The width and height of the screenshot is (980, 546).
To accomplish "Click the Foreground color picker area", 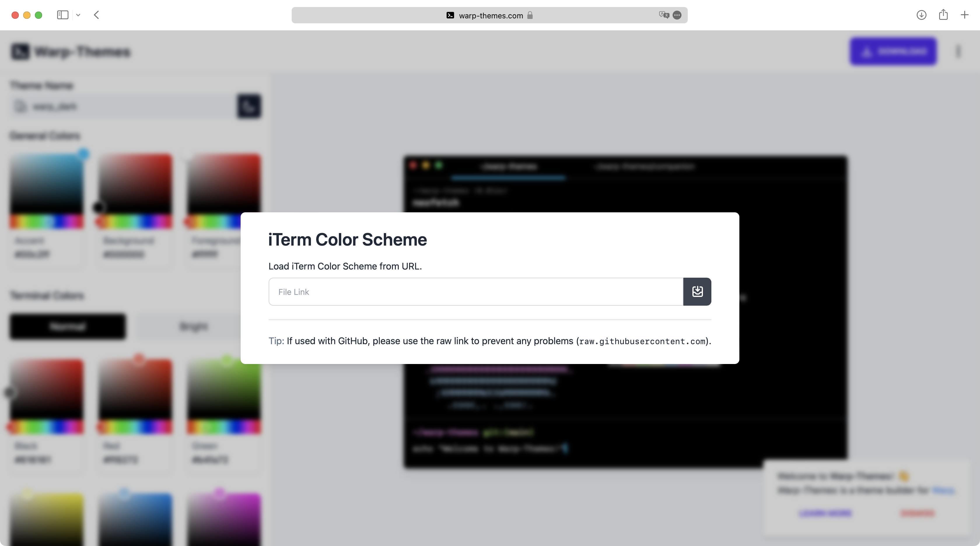I will pyautogui.click(x=224, y=184).
